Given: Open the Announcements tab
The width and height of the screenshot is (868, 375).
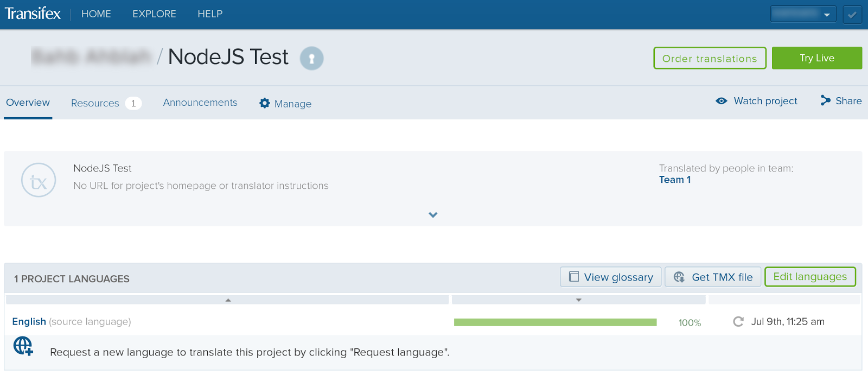Looking at the screenshot, I should pos(200,103).
